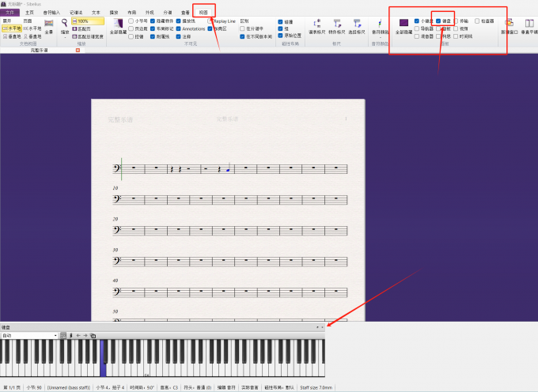Enable the 导航器 navigator checkbox
This screenshot has height=392, width=538.
417,29
